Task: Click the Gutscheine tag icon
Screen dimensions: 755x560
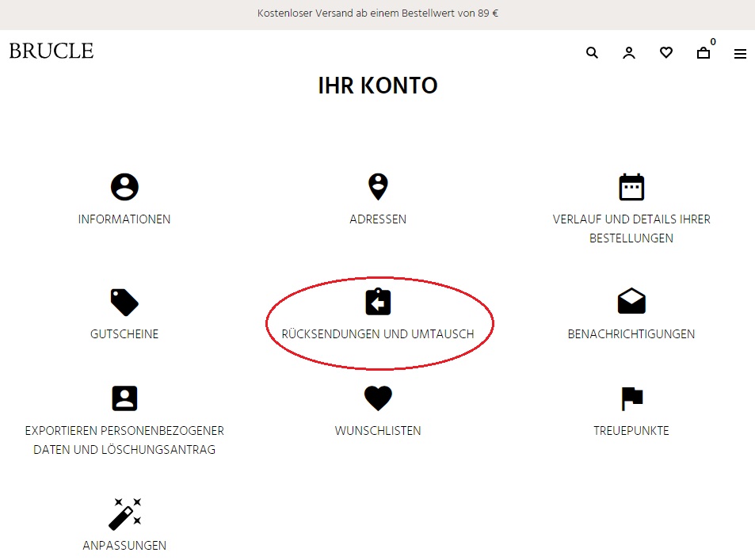Action: pos(124,302)
